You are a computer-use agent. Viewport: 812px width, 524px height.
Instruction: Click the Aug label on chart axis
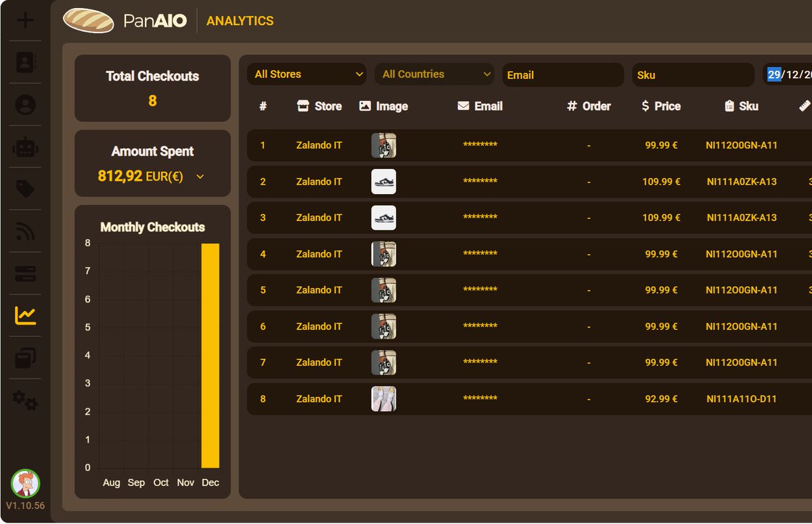click(x=111, y=483)
